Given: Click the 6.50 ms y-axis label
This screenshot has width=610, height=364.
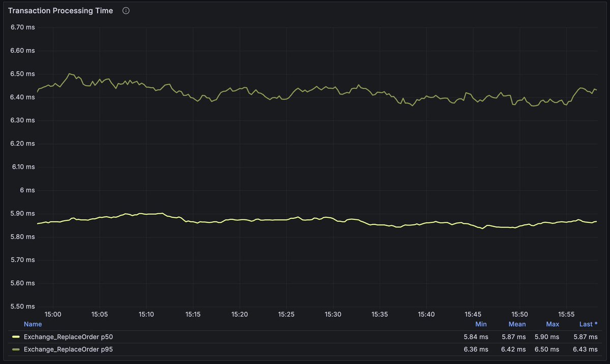Looking at the screenshot, I should 23,74.
